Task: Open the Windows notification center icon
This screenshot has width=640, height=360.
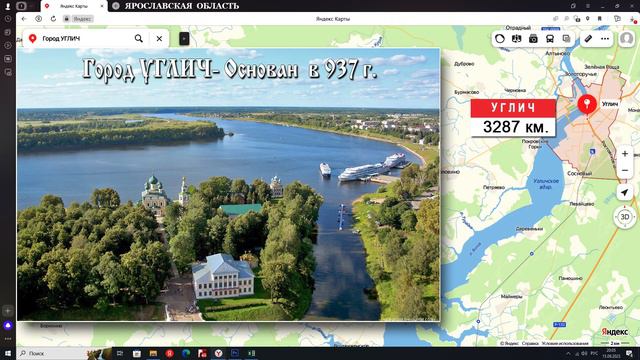Action: pyautogui.click(x=629, y=353)
